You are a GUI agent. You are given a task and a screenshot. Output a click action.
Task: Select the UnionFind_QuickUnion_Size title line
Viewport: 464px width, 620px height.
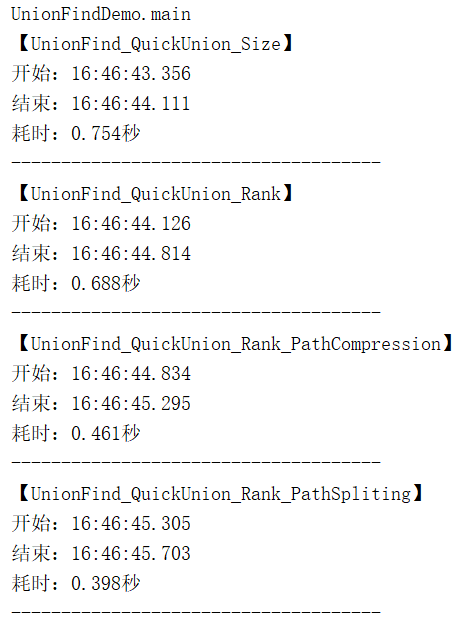[x=155, y=43]
